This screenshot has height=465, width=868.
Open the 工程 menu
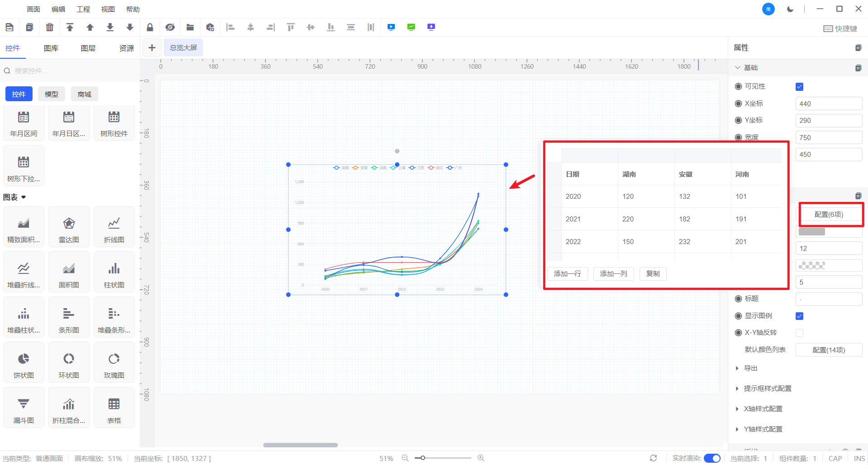(x=83, y=9)
